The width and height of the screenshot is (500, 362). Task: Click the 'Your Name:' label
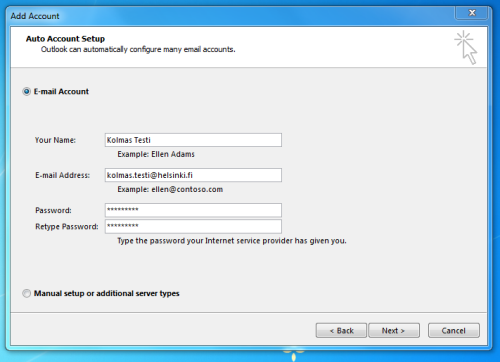point(55,140)
